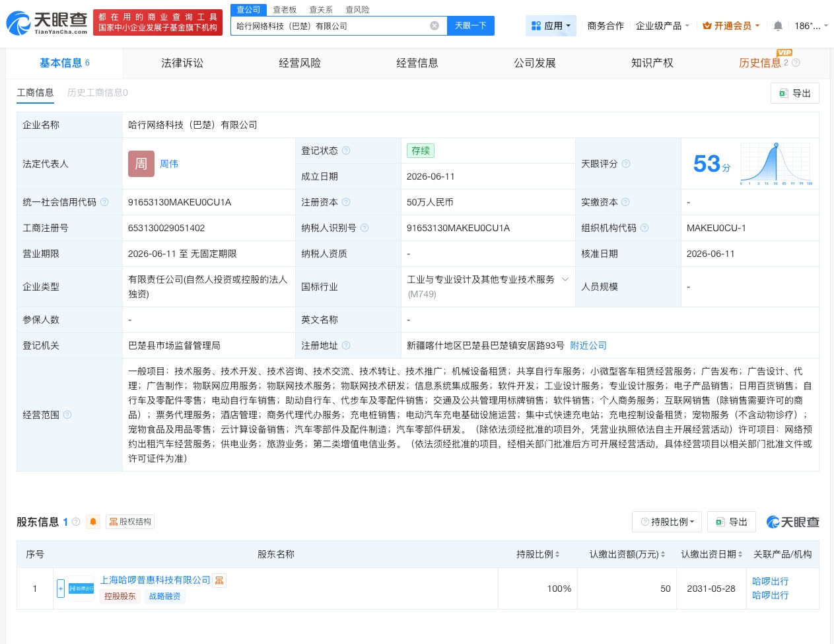Expand the 国标行业 chevron
Viewport: 834px width, 644px height.
tap(565, 279)
